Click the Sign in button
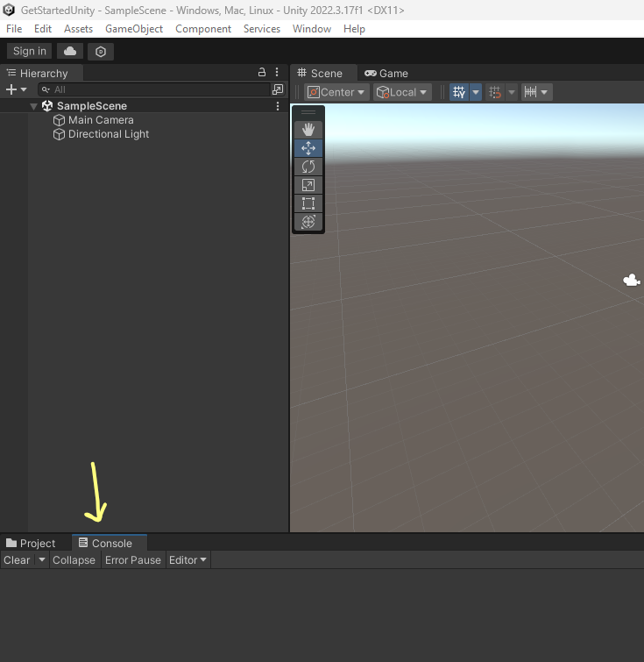This screenshot has height=662, width=644. pos(30,51)
